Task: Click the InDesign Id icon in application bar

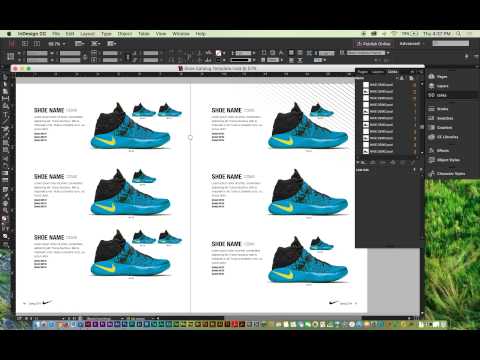Action: coord(12,44)
